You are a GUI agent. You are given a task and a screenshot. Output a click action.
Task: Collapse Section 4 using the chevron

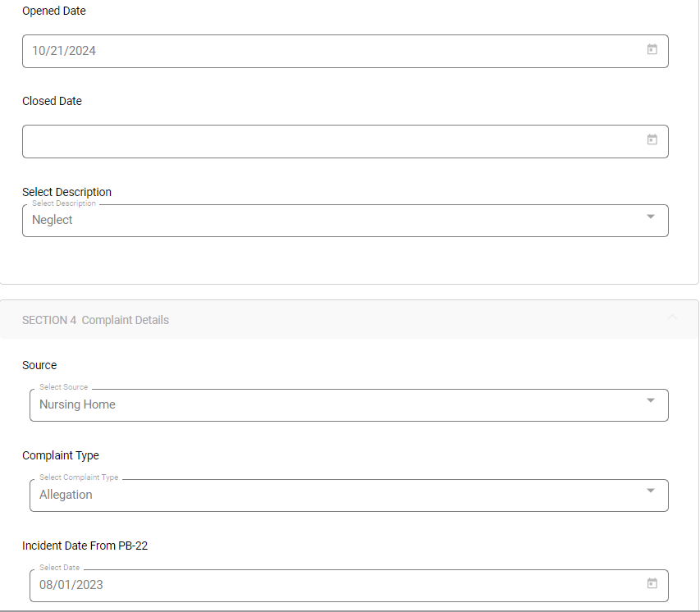(673, 317)
